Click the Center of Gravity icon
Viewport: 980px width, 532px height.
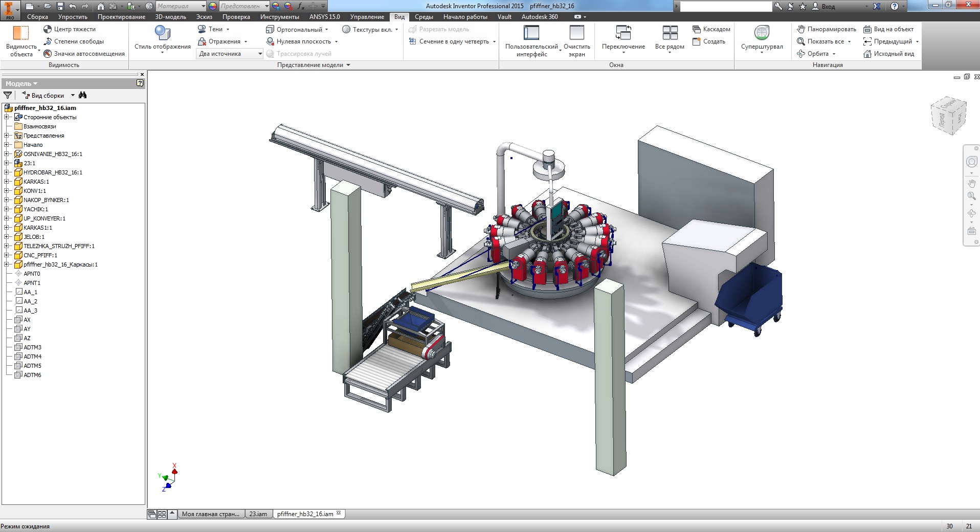pos(48,29)
